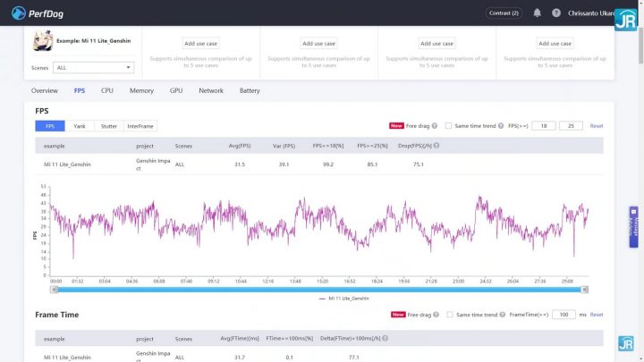This screenshot has width=644, height=362.
Task: Enable Same time trend for FPS chart
Action: pos(448,126)
